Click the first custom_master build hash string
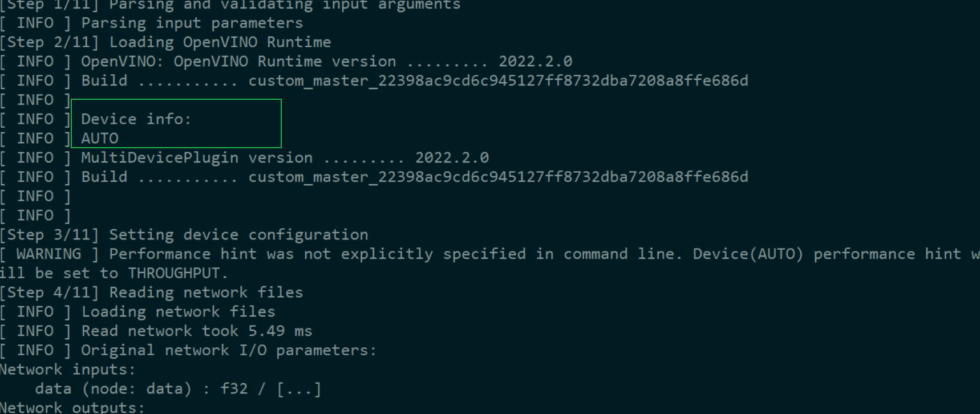980x414 pixels. point(498,81)
